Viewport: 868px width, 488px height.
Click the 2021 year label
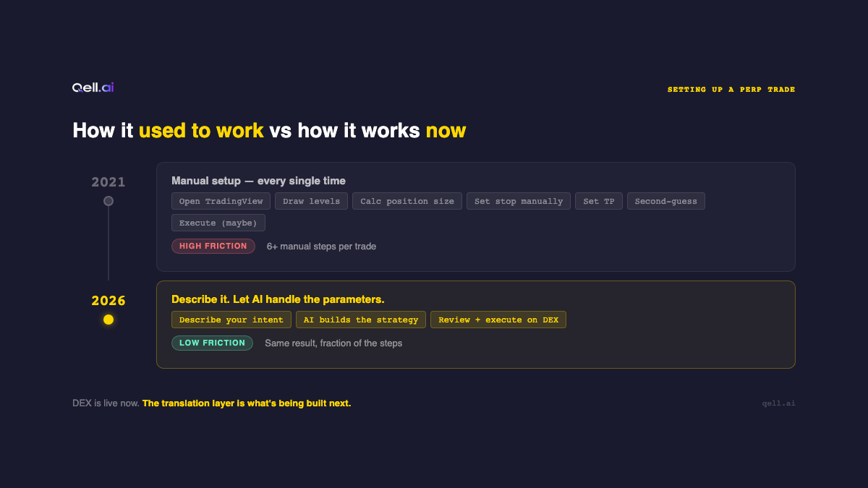click(109, 182)
